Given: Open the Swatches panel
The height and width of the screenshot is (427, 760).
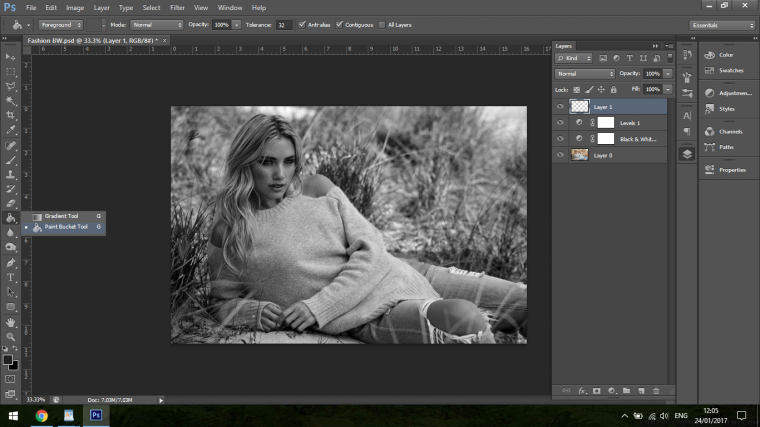Looking at the screenshot, I should point(730,70).
